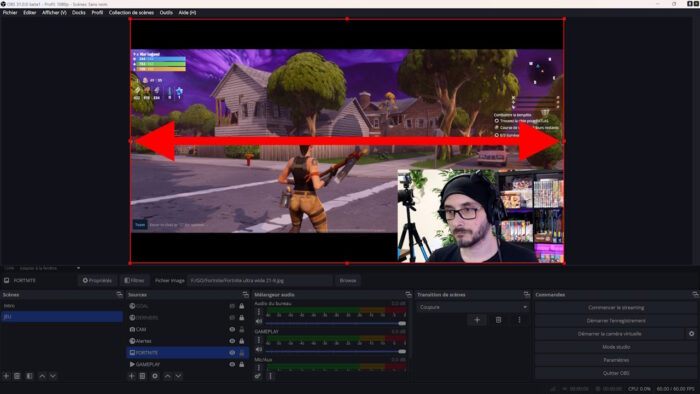The width and height of the screenshot is (700, 394).
Task: Lock the CAM source
Action: tap(242, 329)
